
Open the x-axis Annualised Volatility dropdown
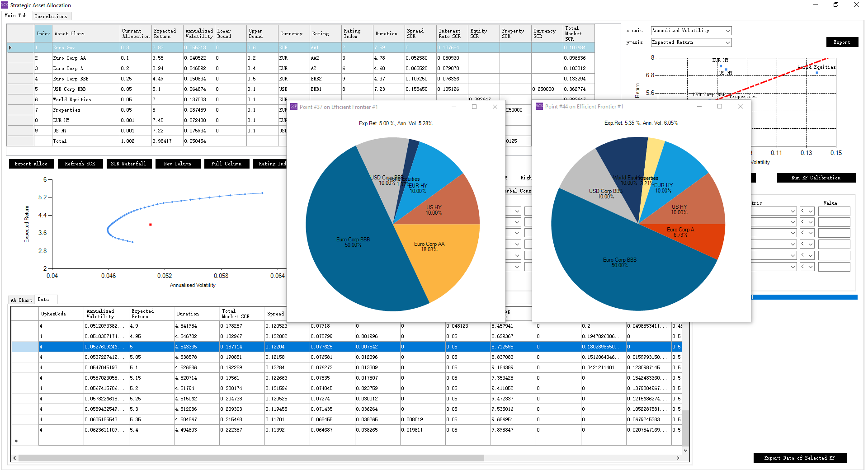click(727, 31)
